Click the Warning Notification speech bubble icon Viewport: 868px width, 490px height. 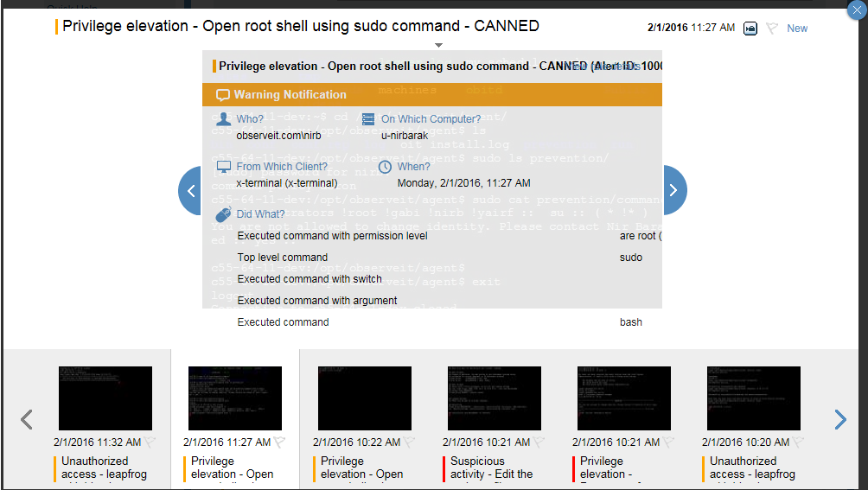coord(223,95)
